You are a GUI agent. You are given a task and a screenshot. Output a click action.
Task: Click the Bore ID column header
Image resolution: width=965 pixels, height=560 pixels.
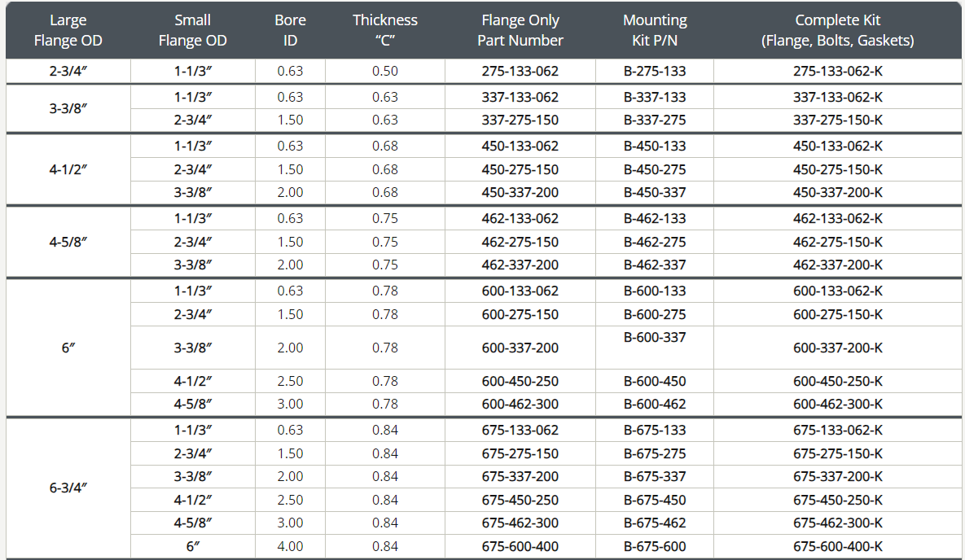[290, 30]
